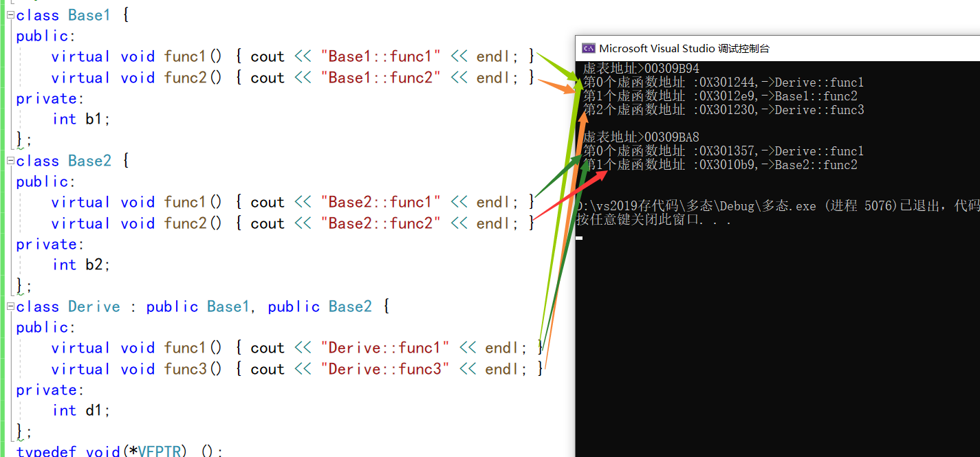Click the "Base1::func2" string in code

(x=380, y=78)
